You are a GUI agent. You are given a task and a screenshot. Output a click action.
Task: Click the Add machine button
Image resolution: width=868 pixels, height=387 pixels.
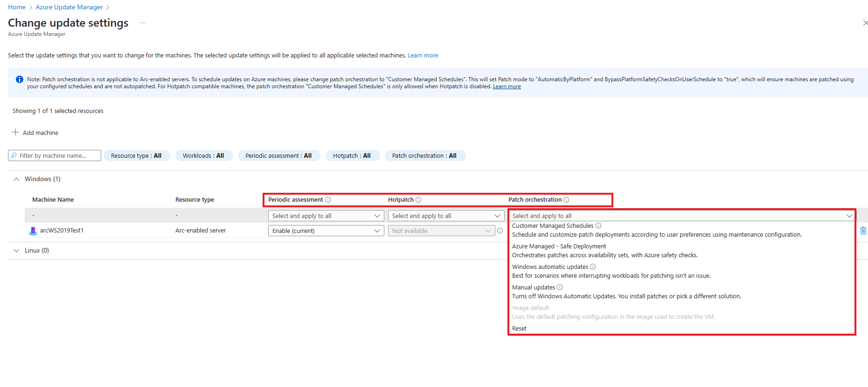[x=35, y=133]
